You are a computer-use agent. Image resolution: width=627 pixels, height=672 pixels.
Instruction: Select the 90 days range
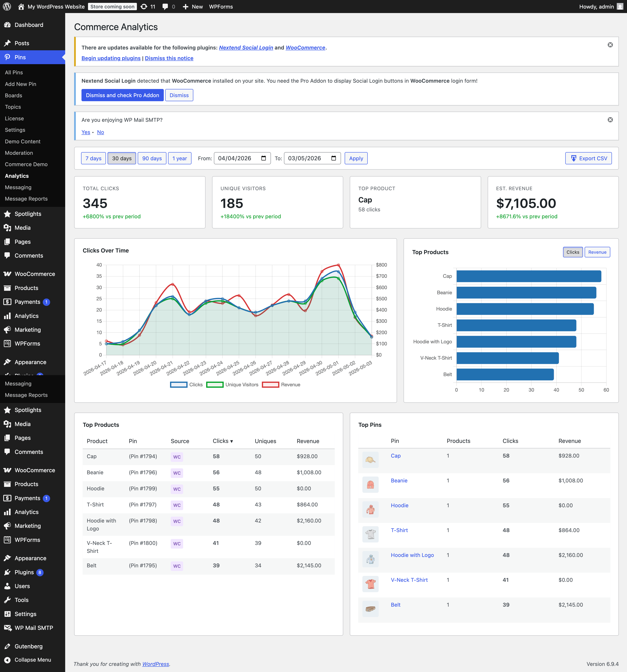[x=152, y=158]
